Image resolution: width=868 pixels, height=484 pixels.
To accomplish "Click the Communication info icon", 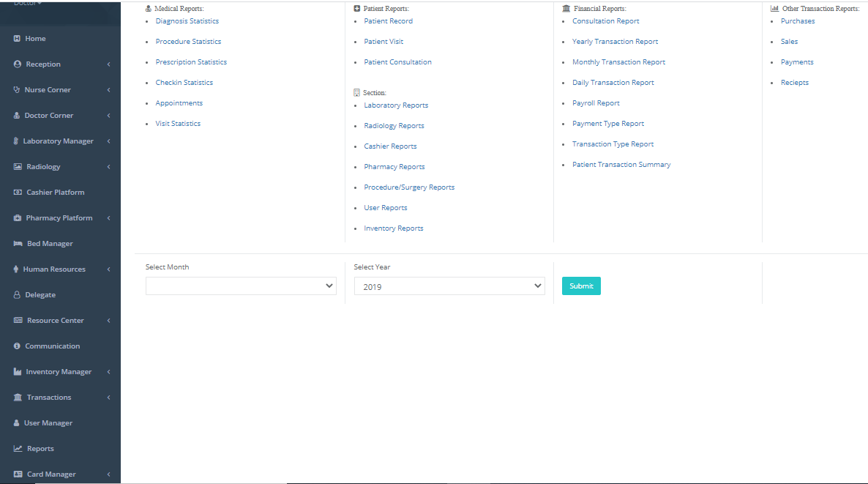I will click(x=18, y=346).
